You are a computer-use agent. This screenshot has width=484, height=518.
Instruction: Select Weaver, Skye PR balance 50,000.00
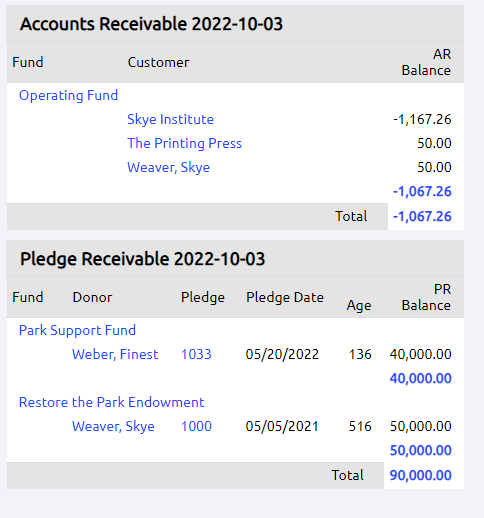pos(420,427)
